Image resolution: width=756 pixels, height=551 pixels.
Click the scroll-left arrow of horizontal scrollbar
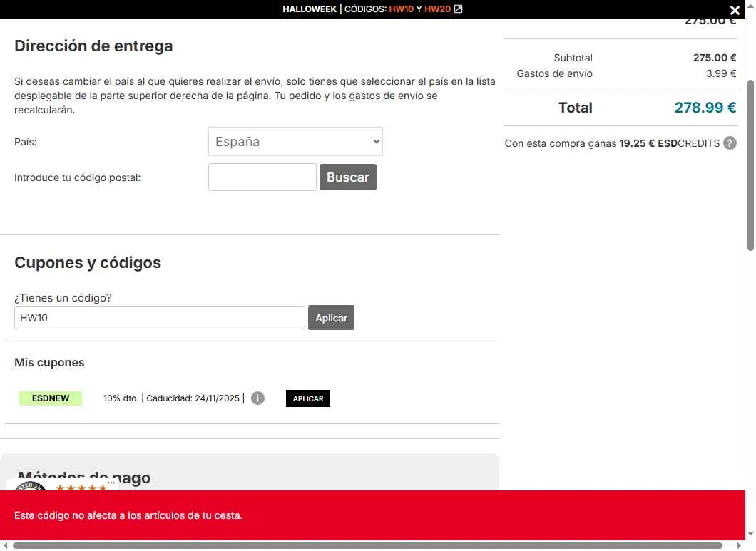pos(5,546)
